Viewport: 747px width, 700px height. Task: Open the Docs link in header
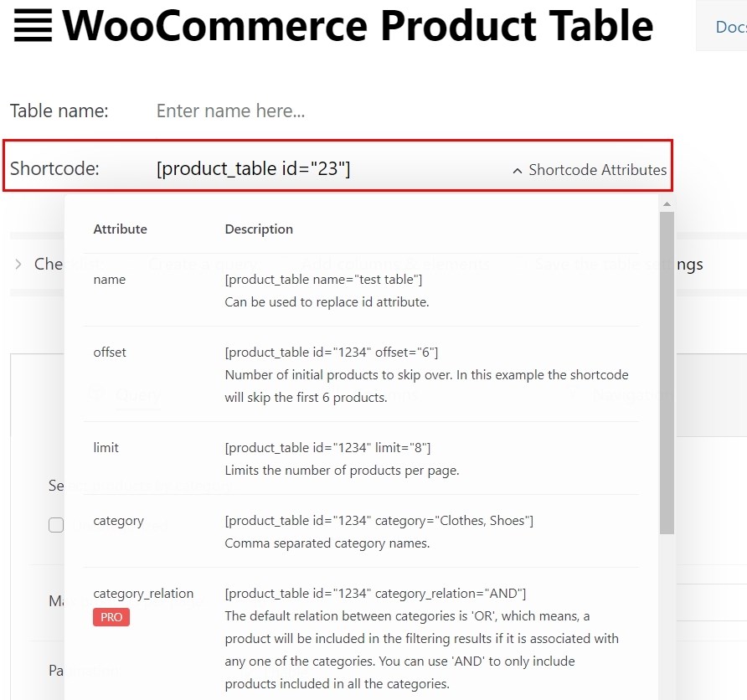(x=731, y=27)
